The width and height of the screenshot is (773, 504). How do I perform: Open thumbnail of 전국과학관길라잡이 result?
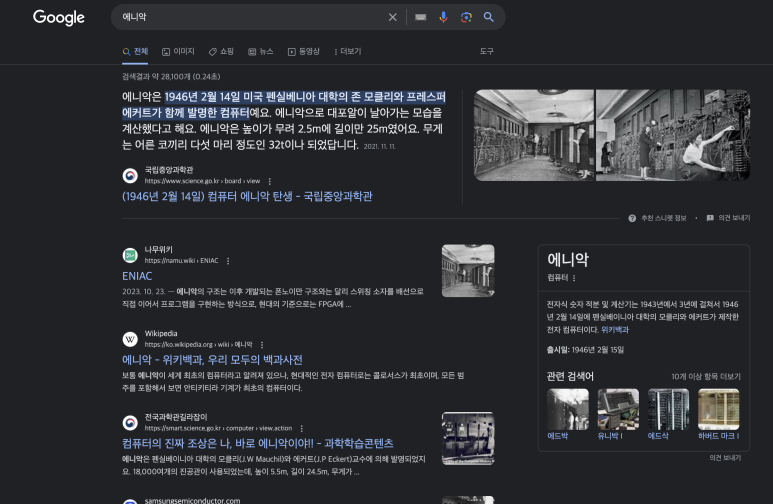coord(468,438)
